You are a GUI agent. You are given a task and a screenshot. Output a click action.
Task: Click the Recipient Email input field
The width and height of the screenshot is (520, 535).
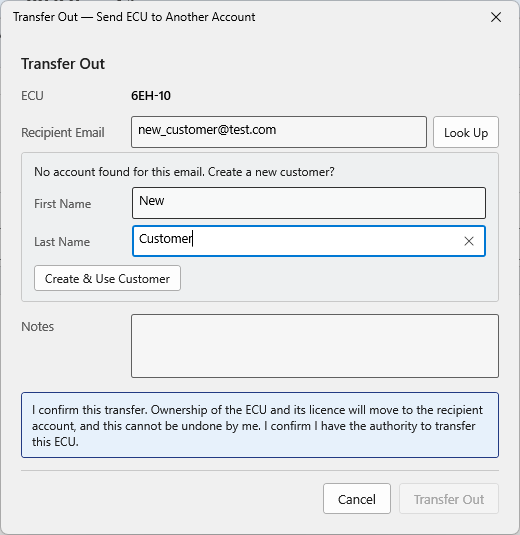pos(279,132)
